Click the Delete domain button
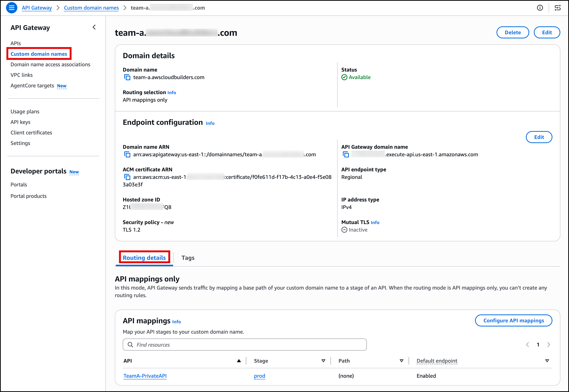Viewport: 569px width, 392px height. pos(513,32)
